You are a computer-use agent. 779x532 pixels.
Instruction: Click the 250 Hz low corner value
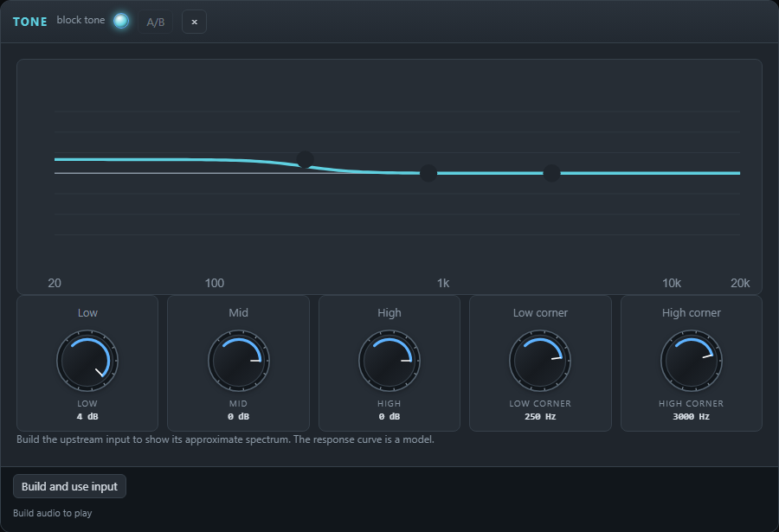click(x=540, y=417)
